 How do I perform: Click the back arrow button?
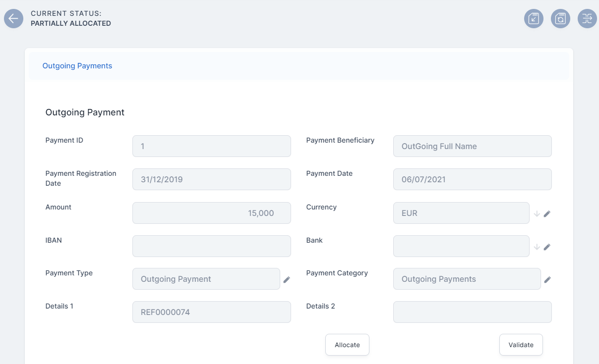click(13, 19)
